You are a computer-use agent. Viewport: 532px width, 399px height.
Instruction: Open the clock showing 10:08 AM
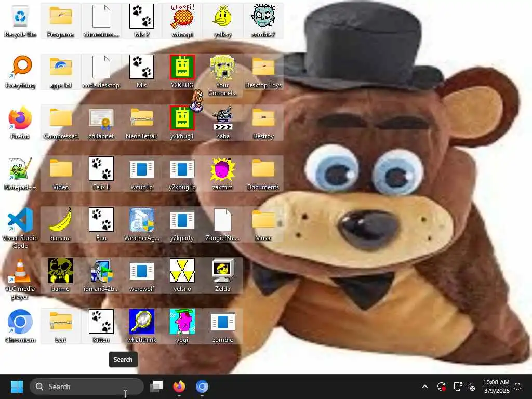tap(496, 387)
